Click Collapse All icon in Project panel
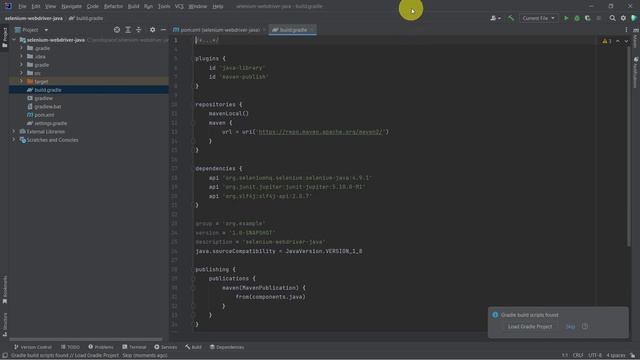640x360 pixels. [x=138, y=30]
